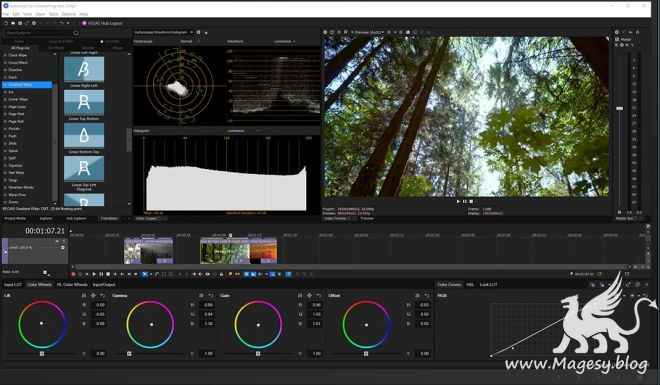Switch to the Look LUT tab
The image size is (660, 385).
(x=488, y=285)
